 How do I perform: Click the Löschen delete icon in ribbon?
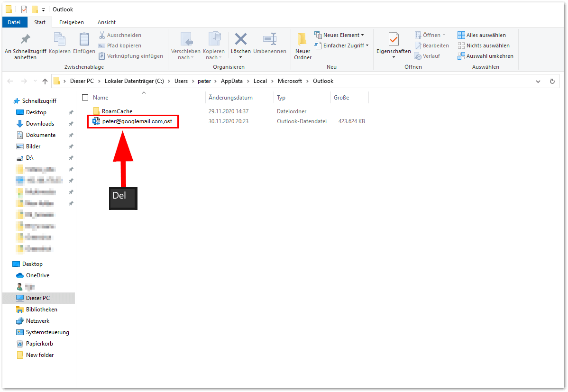pos(241,40)
